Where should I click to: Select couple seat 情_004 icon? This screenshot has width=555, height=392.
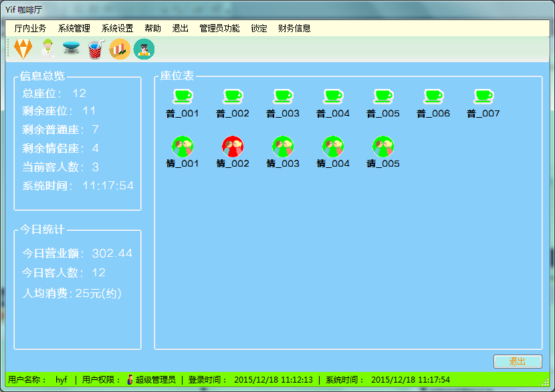pyautogui.click(x=333, y=146)
